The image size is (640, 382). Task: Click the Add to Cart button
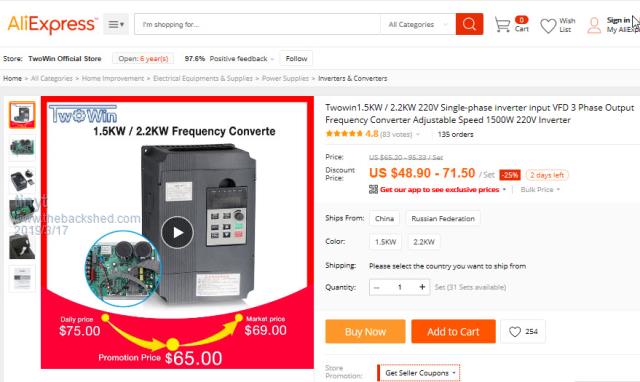click(453, 331)
